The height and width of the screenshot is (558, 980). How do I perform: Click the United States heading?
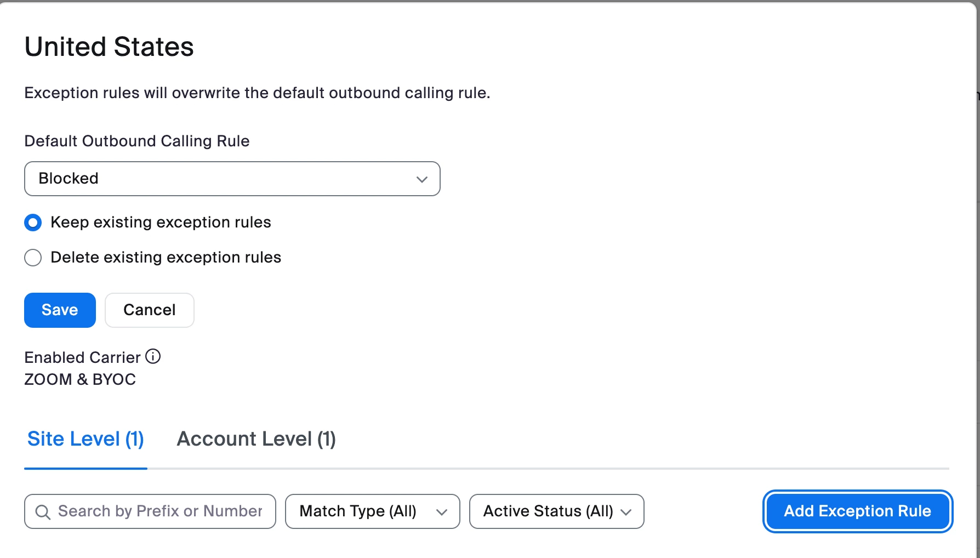[109, 47]
